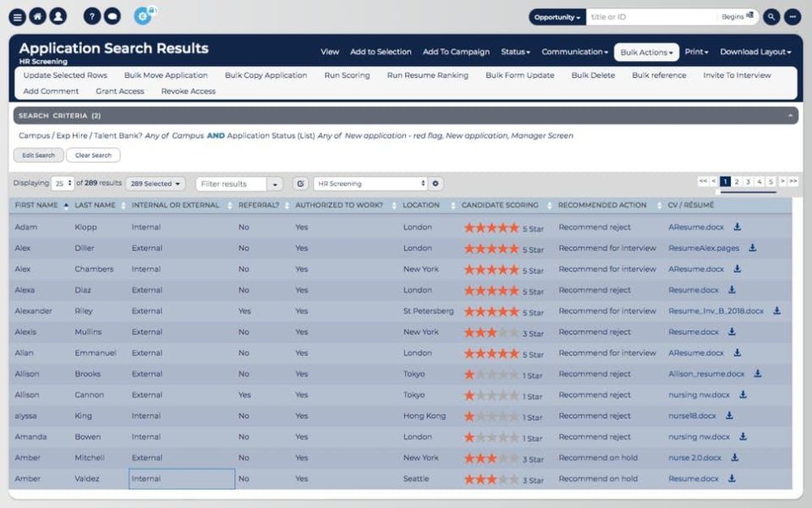
Task: Open the Download Layout dropdown
Action: pyautogui.click(x=755, y=52)
